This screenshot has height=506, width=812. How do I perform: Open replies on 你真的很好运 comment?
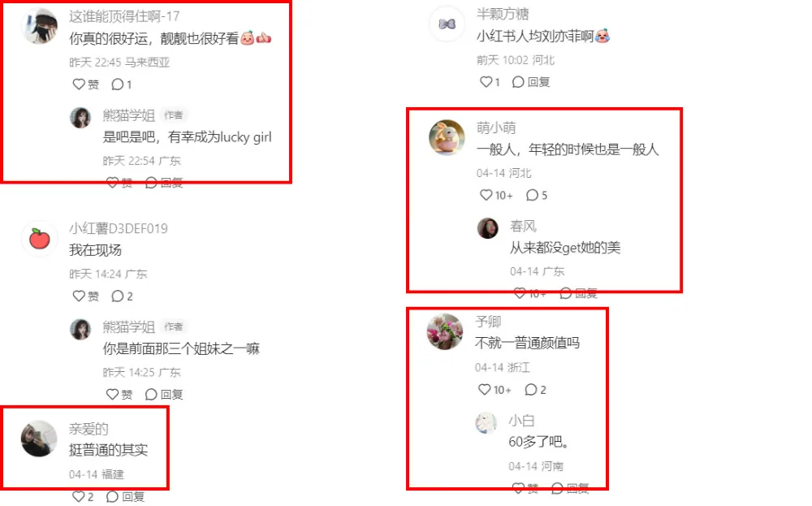click(122, 84)
